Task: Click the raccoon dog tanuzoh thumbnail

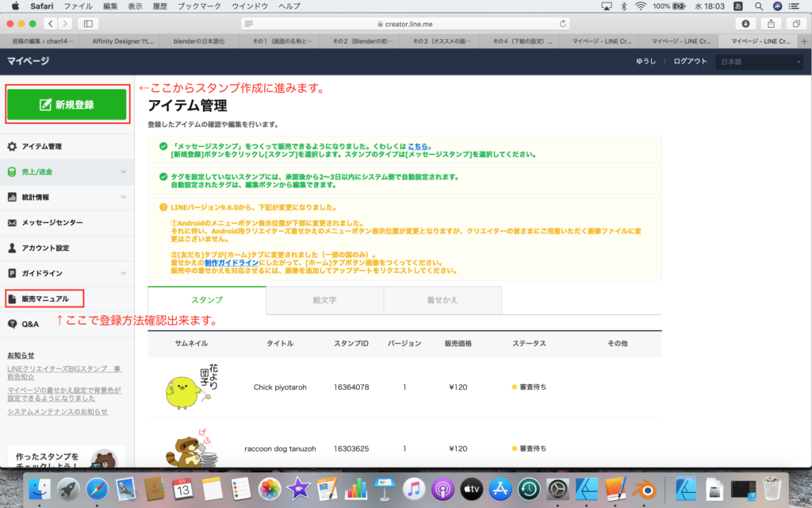Action: [x=191, y=448]
